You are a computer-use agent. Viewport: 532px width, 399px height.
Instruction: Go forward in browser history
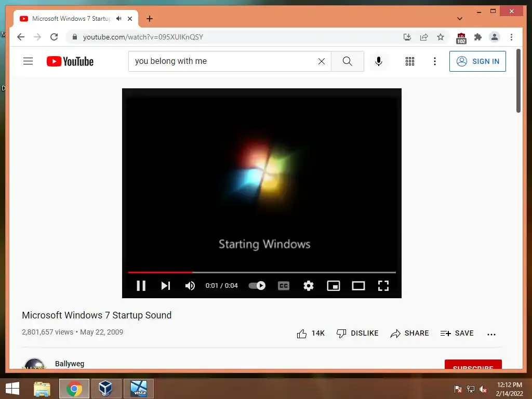[x=37, y=37]
